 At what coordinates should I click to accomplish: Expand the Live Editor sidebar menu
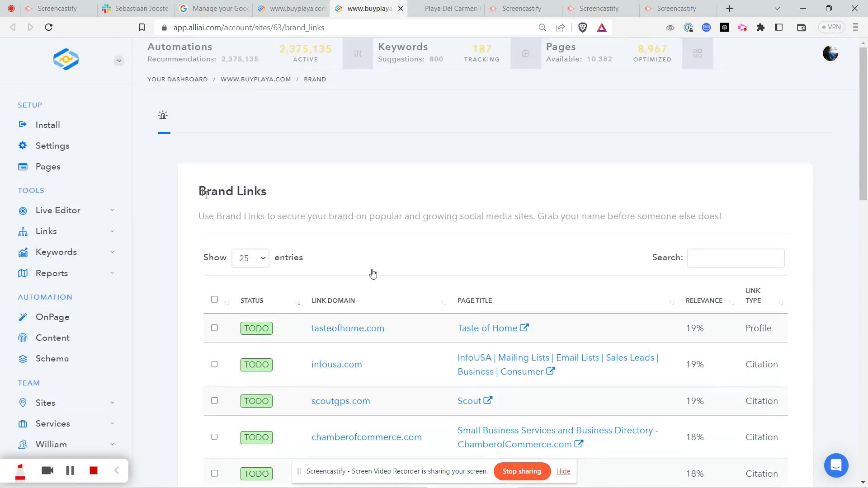tap(58, 211)
